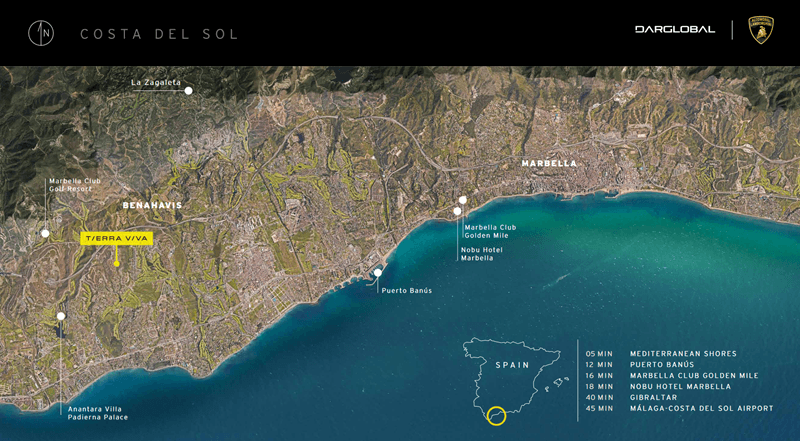
Task: Click the 18 MIN Nobu Hotel Marbella entry
Action: click(658, 386)
